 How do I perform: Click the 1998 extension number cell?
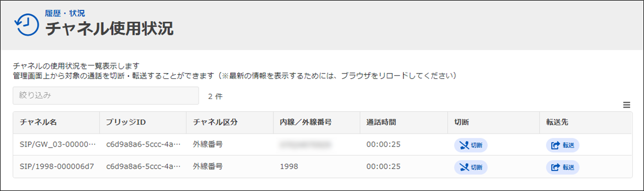coord(288,167)
